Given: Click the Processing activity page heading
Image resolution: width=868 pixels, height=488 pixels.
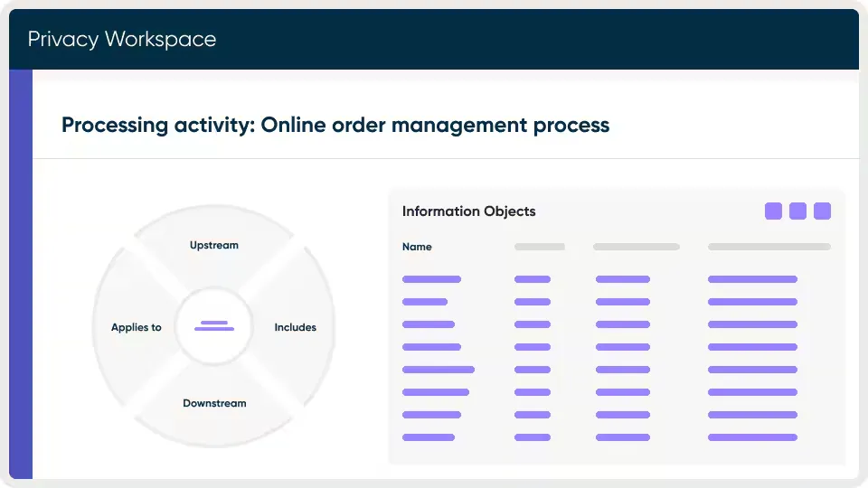Looking at the screenshot, I should [335, 125].
